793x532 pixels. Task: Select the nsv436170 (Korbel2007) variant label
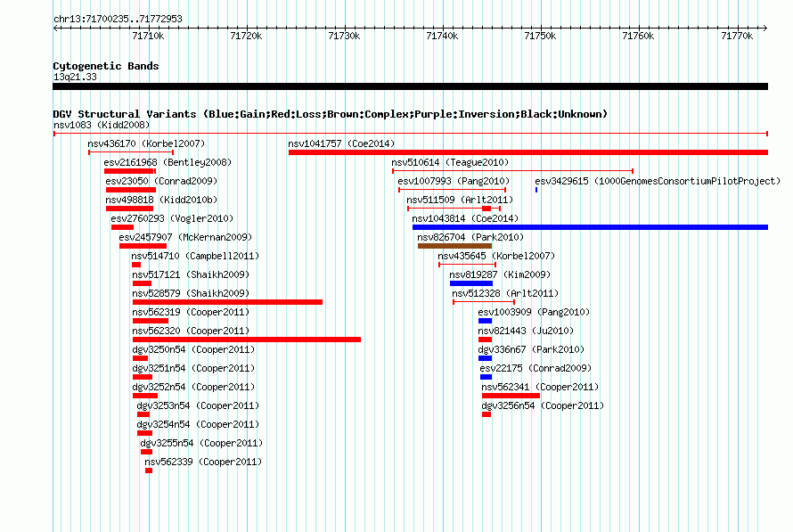(x=146, y=143)
